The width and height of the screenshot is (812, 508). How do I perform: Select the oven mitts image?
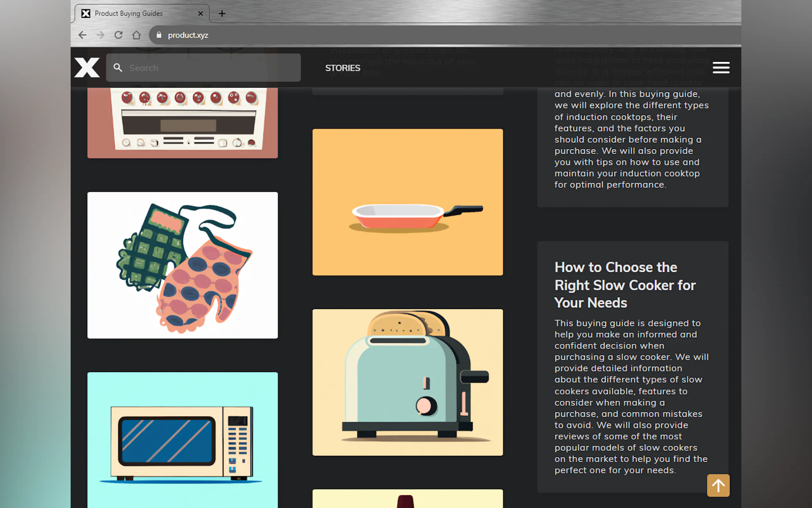182,265
